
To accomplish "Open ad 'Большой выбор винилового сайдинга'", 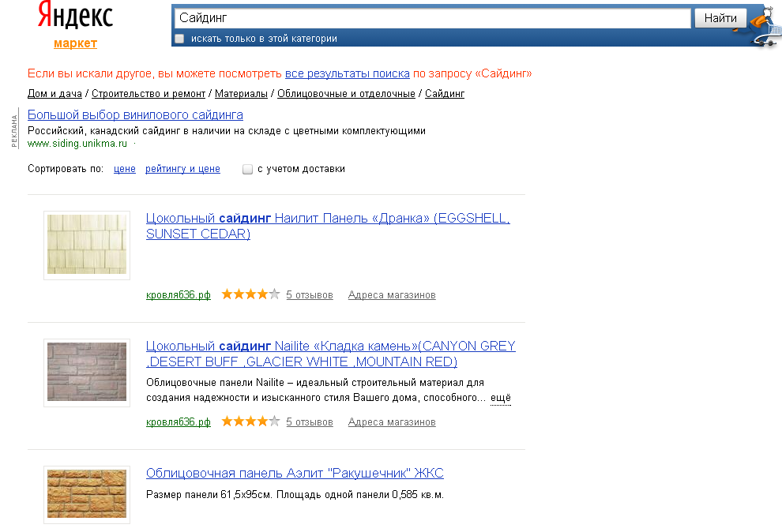I will click(x=135, y=114).
